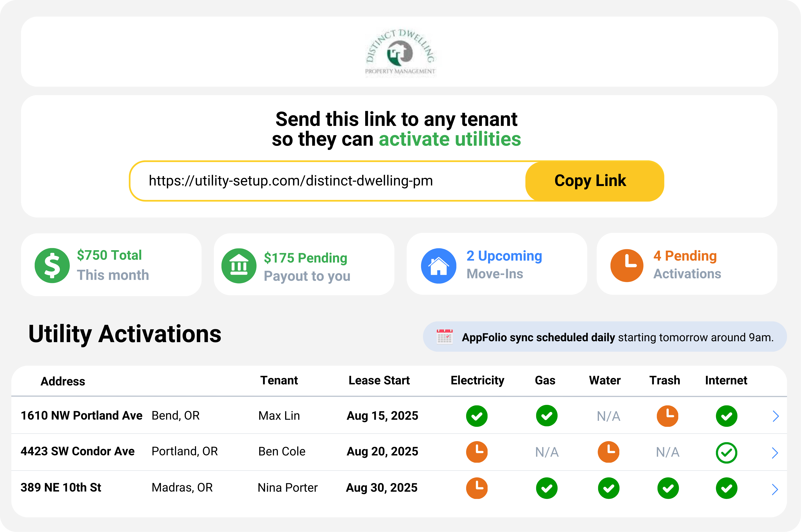Image resolution: width=801 pixels, height=532 pixels.
Task: Click the bank Pending Payout icon
Action: pyautogui.click(x=239, y=266)
